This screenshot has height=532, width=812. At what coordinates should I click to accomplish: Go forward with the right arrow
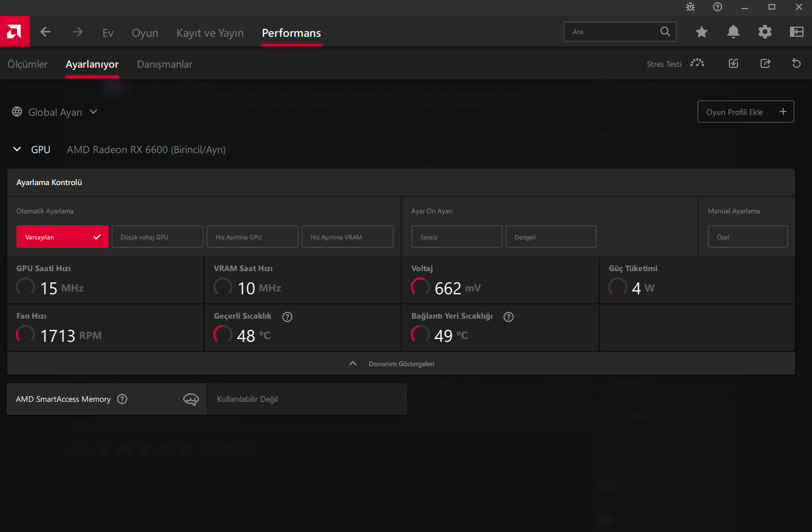pyautogui.click(x=78, y=32)
